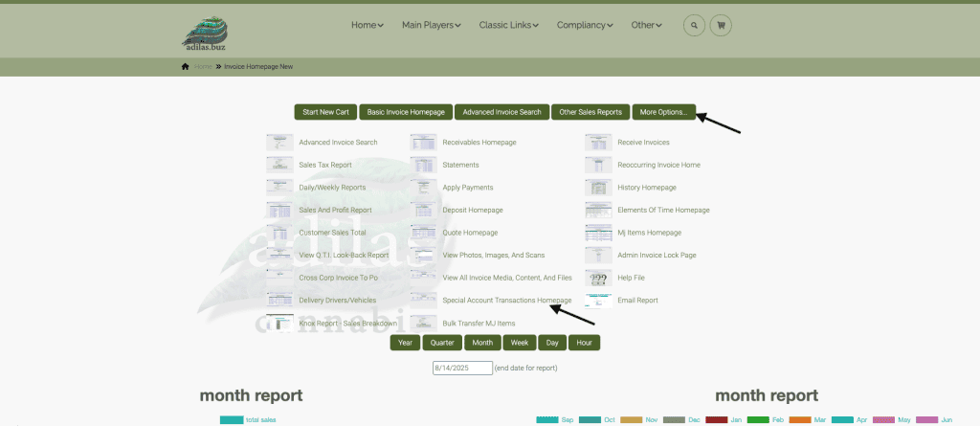Click the Sales And Profit Report thumbnail icon
980x426 pixels.
click(279, 210)
